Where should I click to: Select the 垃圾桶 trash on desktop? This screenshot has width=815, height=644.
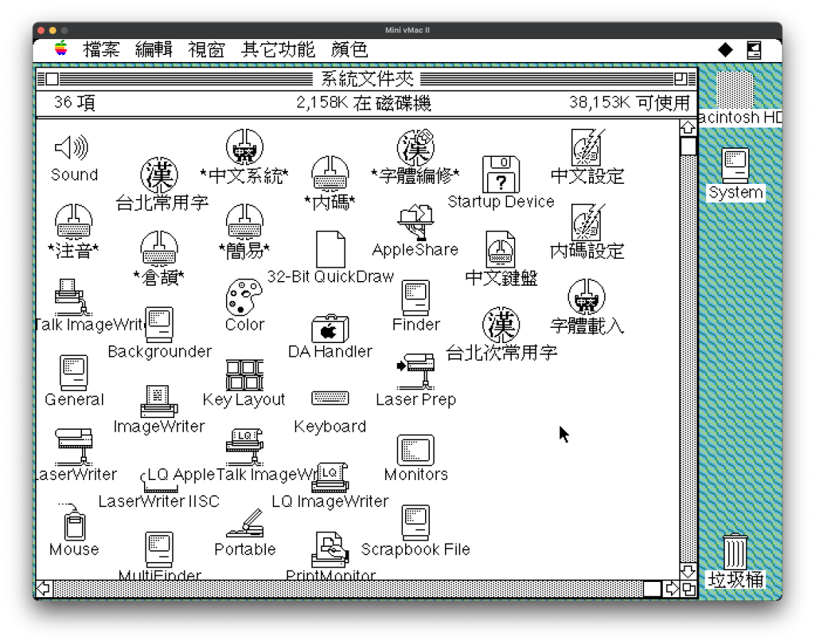pyautogui.click(x=735, y=552)
